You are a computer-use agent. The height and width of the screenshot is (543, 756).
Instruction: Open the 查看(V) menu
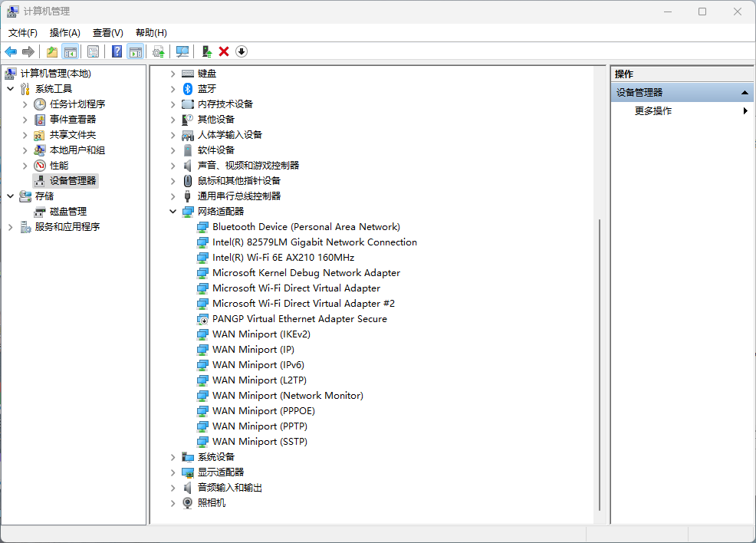(107, 33)
